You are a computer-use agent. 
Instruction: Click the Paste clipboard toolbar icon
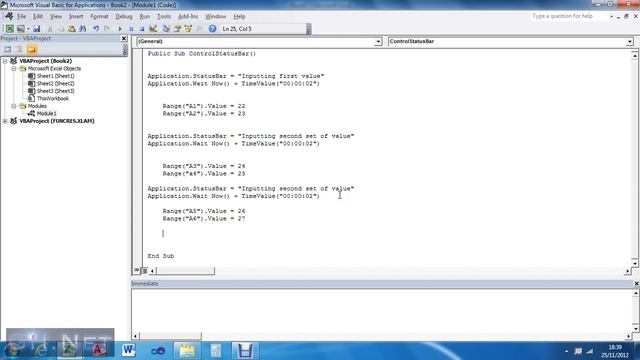coord(71,29)
